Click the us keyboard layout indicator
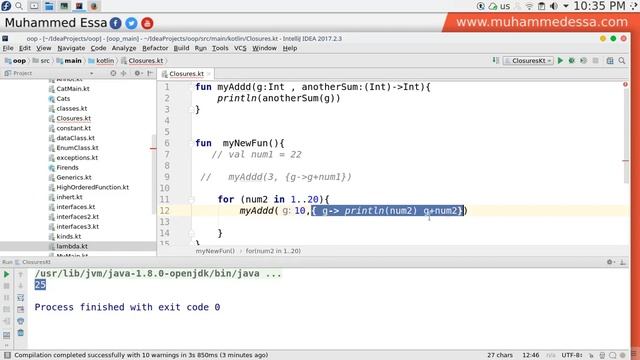This screenshot has width=640, height=360. point(505,6)
